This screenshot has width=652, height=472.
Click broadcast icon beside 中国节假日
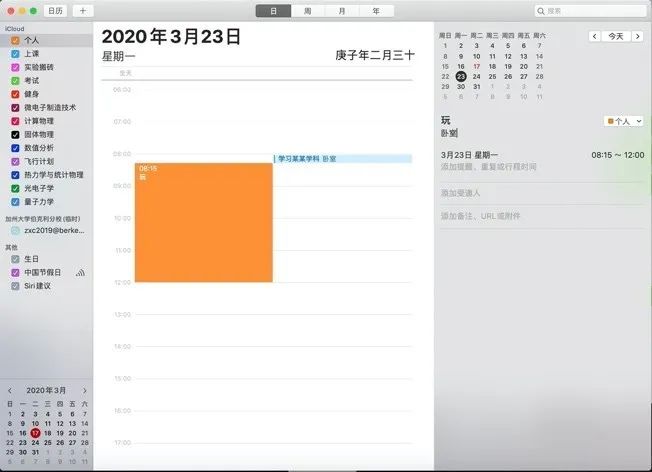[81, 272]
